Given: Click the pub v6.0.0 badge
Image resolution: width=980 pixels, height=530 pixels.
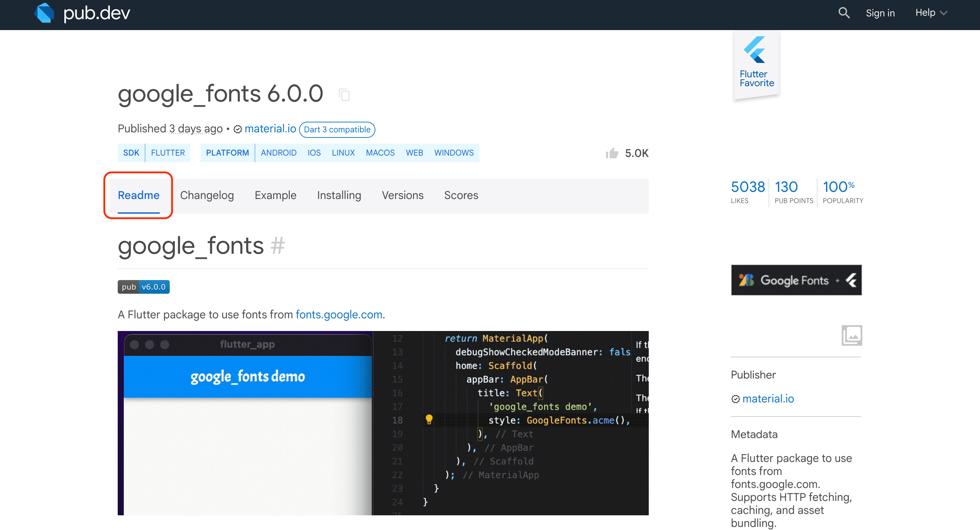Looking at the screenshot, I should [x=143, y=287].
